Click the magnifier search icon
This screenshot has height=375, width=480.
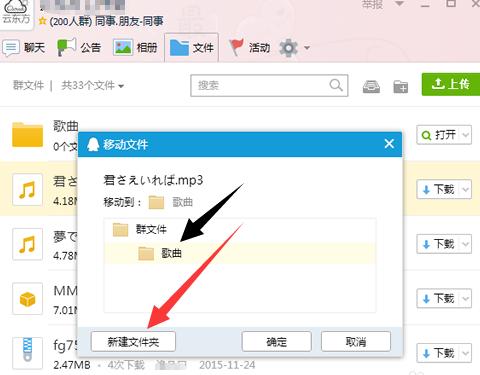click(336, 85)
